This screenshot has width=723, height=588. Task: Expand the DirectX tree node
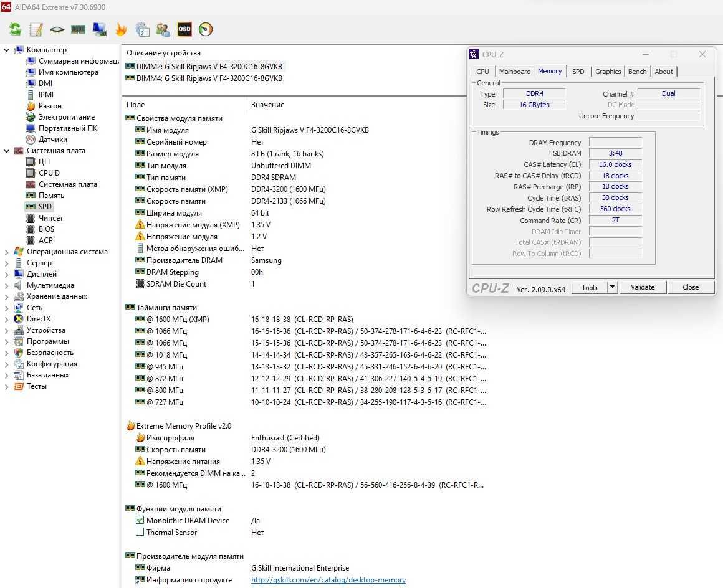6,319
